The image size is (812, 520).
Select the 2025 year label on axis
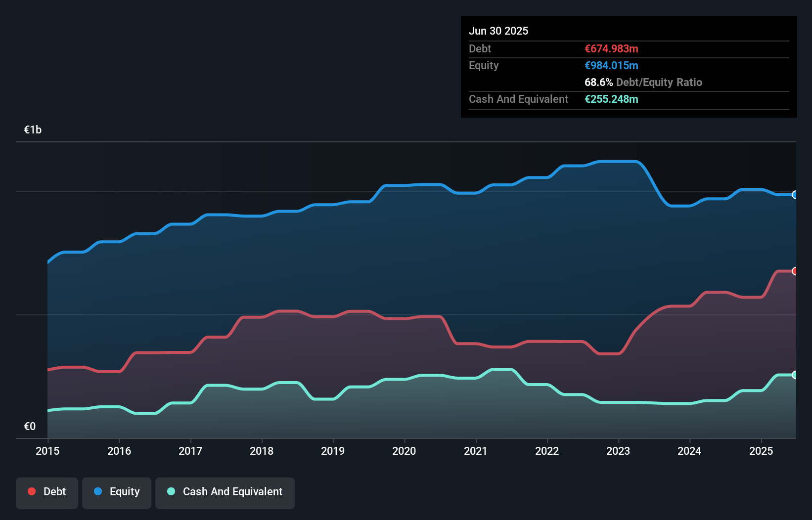coord(762,451)
